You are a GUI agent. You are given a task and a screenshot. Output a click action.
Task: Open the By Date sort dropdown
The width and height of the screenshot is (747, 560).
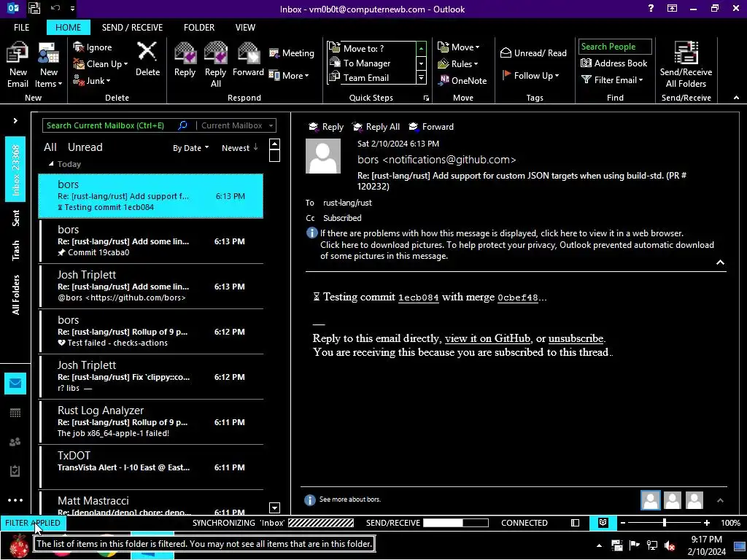click(x=190, y=148)
